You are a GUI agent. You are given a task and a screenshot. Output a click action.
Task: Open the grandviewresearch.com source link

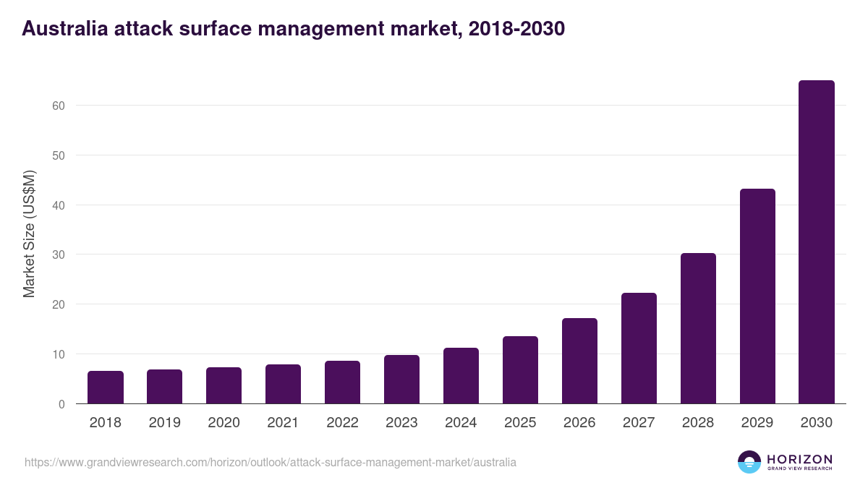(271, 463)
